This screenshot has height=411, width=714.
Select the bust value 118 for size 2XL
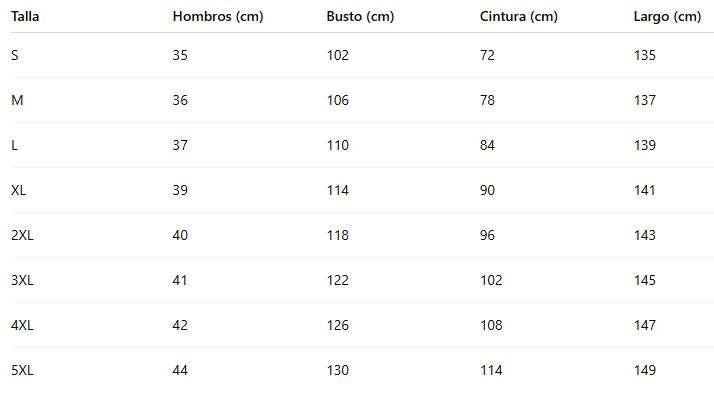[x=338, y=235]
